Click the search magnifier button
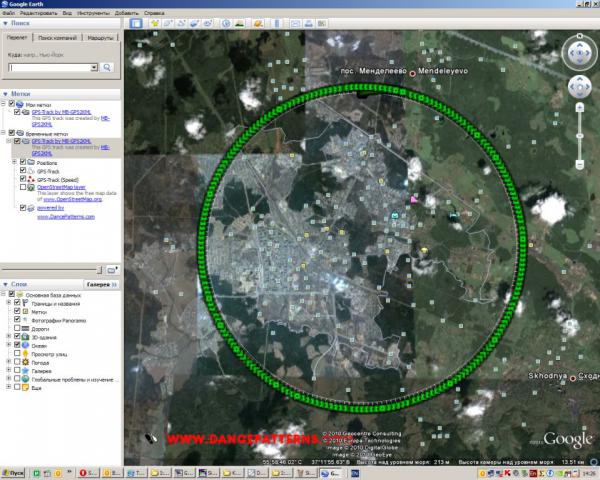Viewport: 600px width, 480px height. coord(107,67)
